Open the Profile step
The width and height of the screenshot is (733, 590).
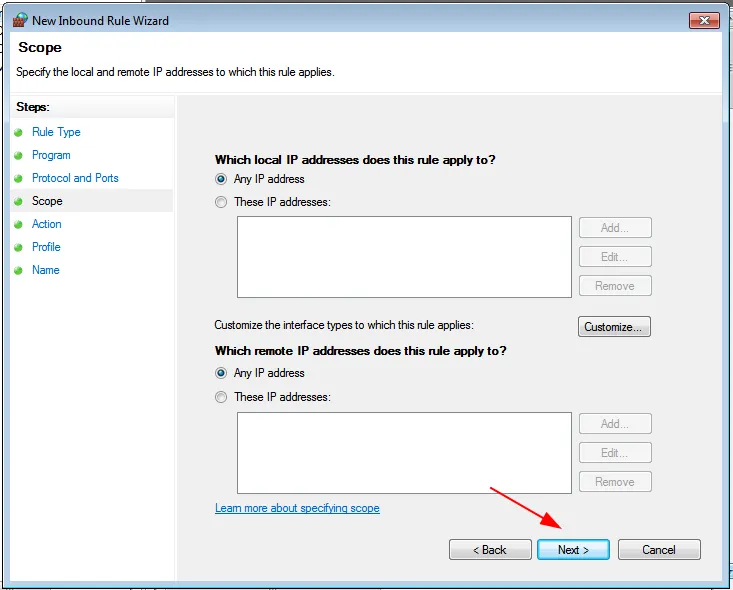pos(46,246)
